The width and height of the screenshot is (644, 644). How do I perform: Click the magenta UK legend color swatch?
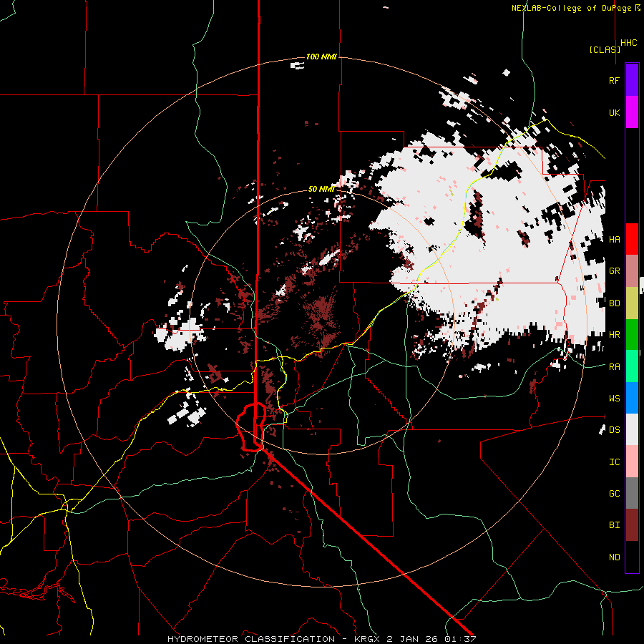tap(632, 112)
